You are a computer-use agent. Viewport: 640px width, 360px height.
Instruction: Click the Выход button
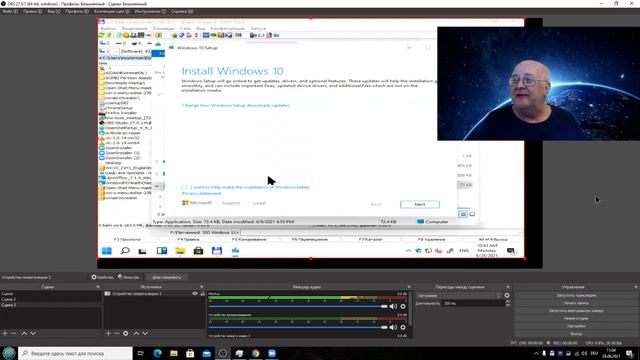576,334
